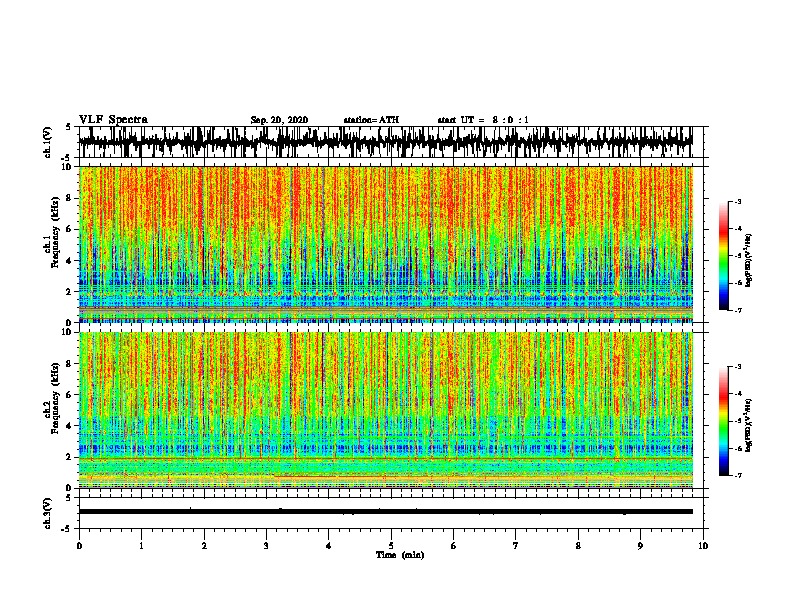Select the "ch.2 Frequency (kHz)" axis label

[x=52, y=398]
